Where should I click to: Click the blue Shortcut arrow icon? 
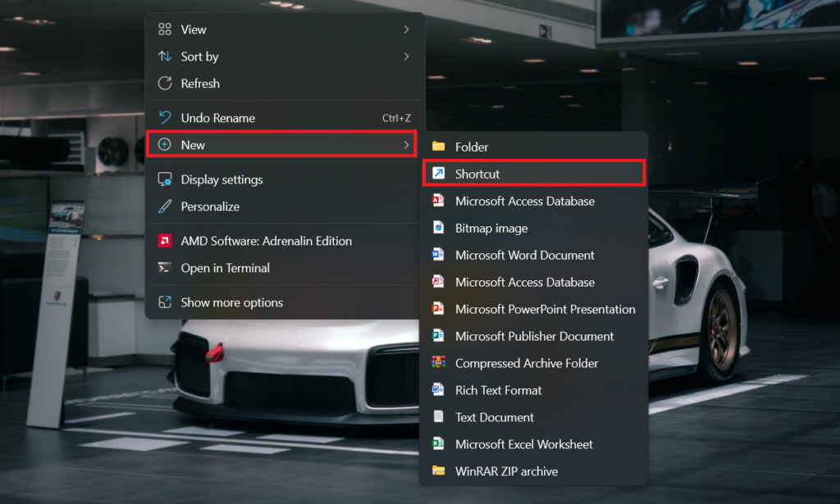[x=439, y=174]
